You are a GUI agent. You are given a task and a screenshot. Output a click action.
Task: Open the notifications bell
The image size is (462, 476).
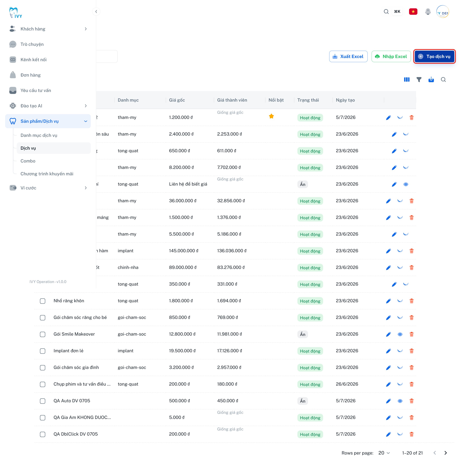[x=428, y=11]
